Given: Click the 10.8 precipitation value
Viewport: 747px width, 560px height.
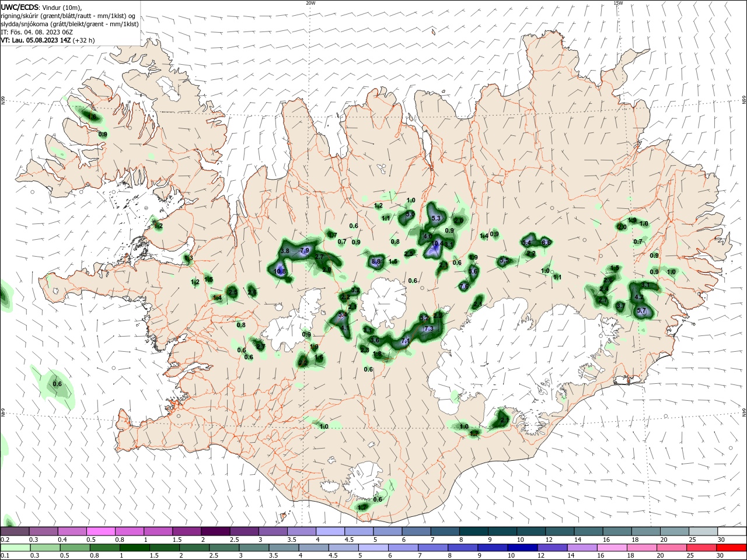Looking at the screenshot, I should pyautogui.click(x=280, y=271).
